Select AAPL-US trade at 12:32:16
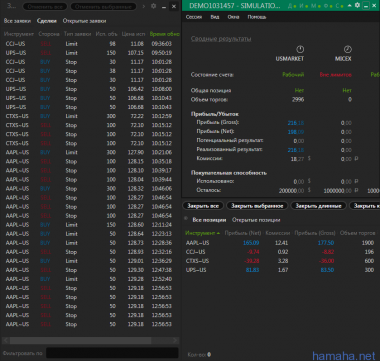 tap(90, 252)
